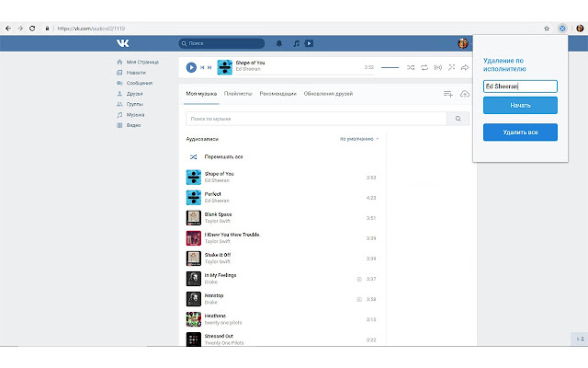Click the audio remover extension icon
This screenshot has height=368, width=588.
[x=562, y=29]
